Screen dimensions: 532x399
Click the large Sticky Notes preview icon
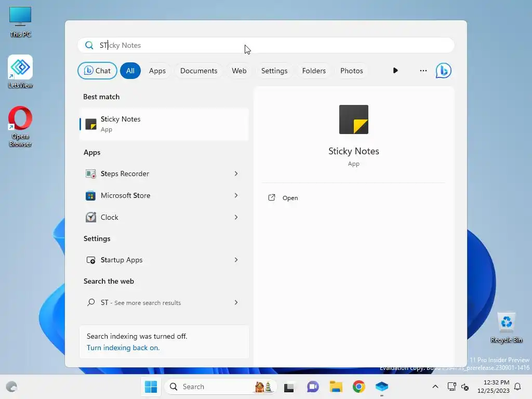[x=353, y=119]
